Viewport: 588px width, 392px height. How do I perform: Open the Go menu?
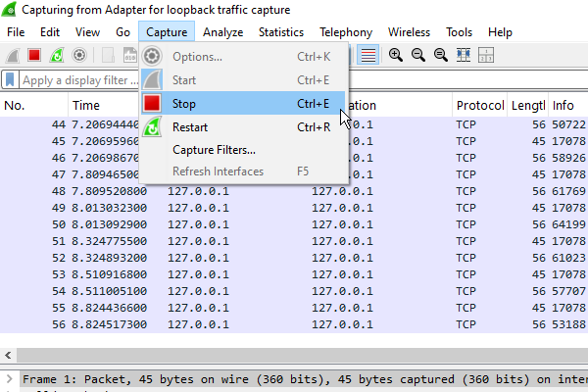coord(122,32)
